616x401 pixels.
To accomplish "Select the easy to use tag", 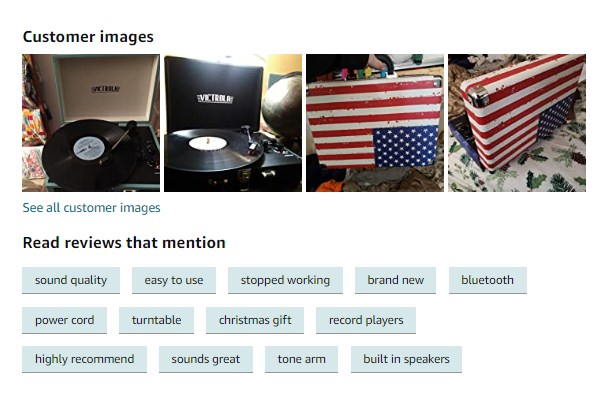I will 174,280.
